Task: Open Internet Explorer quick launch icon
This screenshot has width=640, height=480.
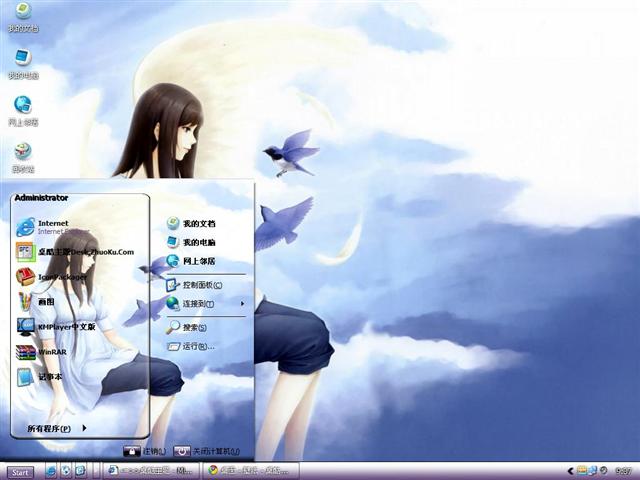Action: tap(51, 471)
